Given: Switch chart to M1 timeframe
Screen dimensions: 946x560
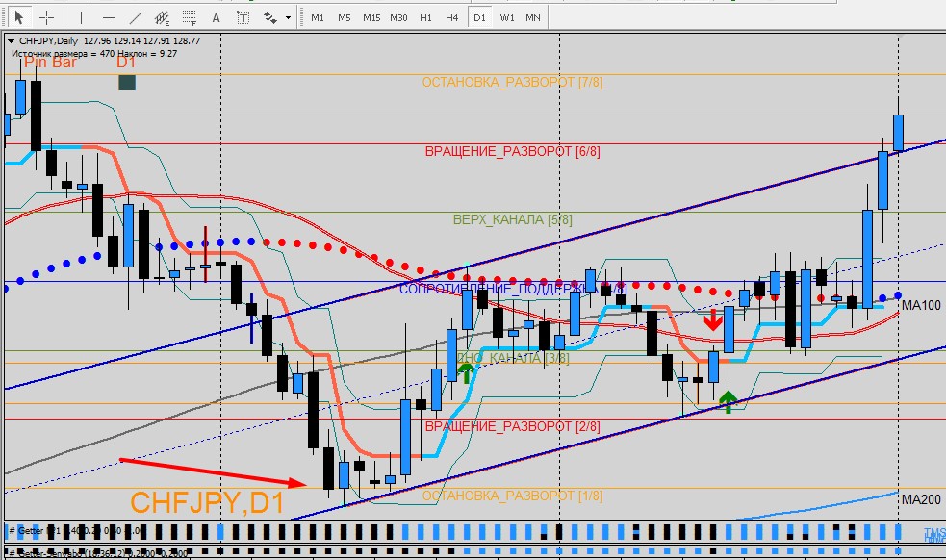Looking at the screenshot, I should [318, 17].
